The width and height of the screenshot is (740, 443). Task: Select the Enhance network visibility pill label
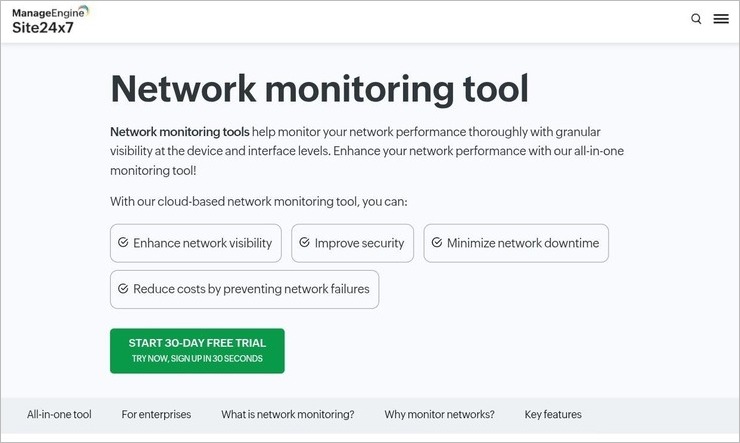[x=202, y=243]
